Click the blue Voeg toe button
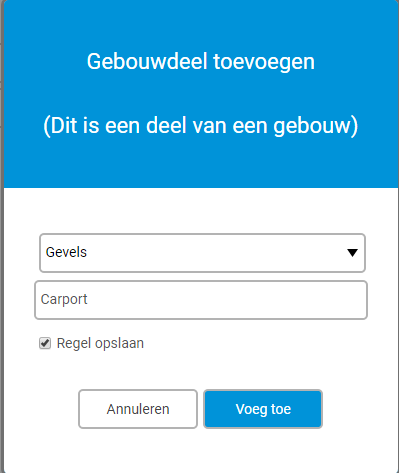The image size is (399, 473). tap(263, 409)
